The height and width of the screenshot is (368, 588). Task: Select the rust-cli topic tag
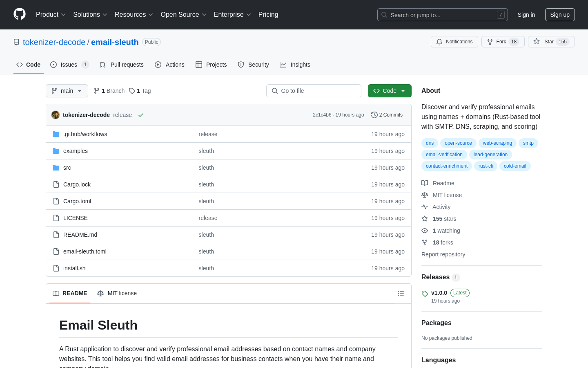coord(486,166)
